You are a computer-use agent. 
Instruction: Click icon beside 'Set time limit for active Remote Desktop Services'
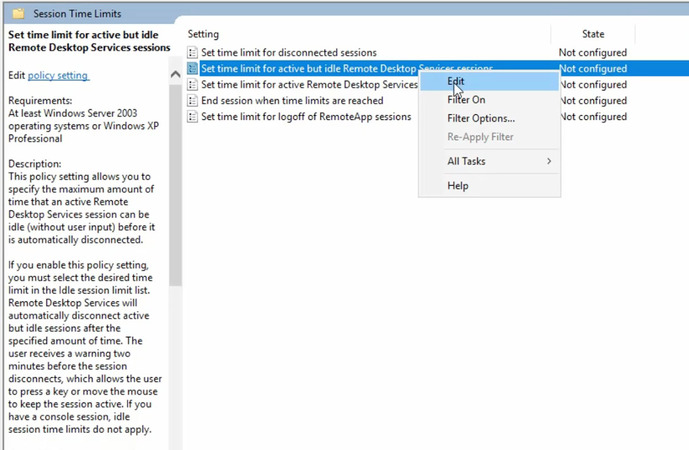pyautogui.click(x=193, y=85)
